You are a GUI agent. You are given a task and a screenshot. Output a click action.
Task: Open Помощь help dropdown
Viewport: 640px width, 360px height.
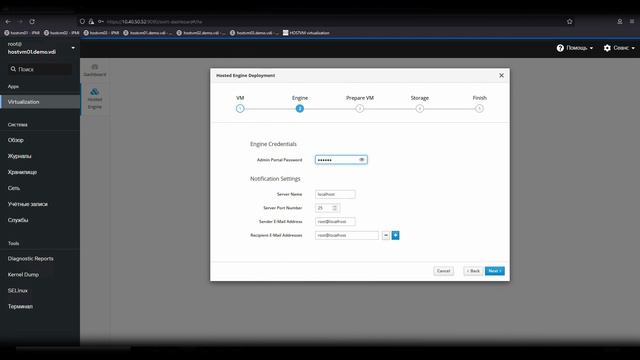pos(575,48)
